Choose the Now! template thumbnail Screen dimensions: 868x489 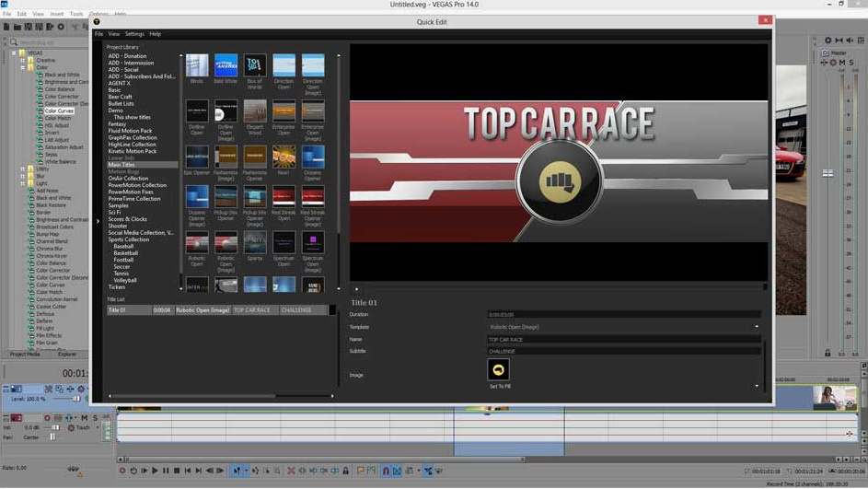(x=284, y=157)
